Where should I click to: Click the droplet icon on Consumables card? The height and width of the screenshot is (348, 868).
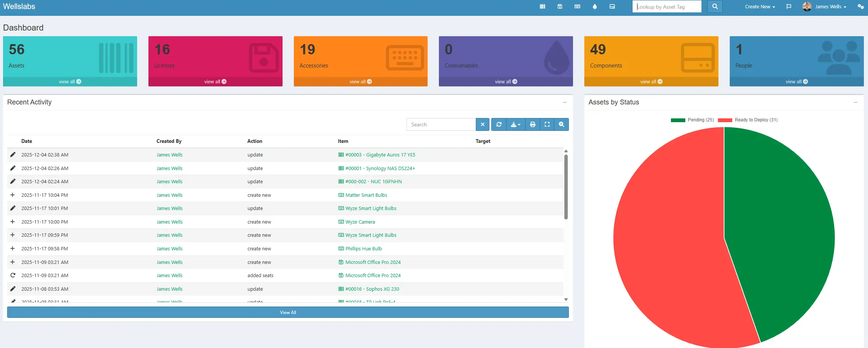557,58
